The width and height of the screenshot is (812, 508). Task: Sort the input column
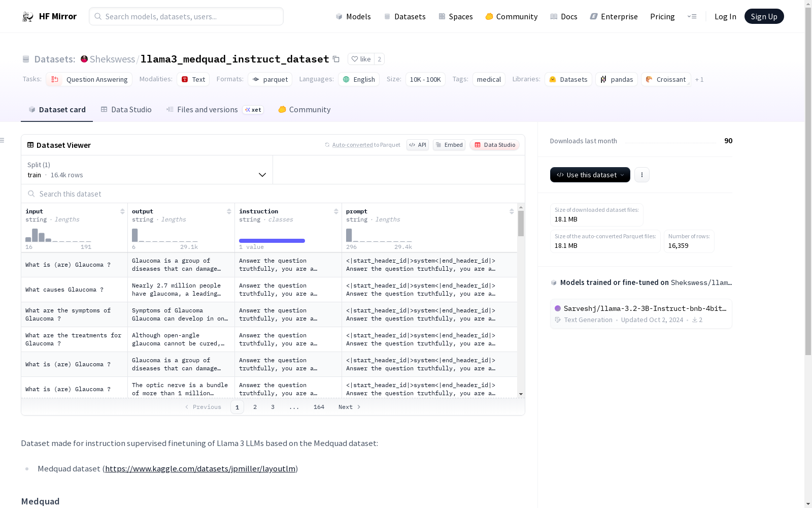coord(122,211)
